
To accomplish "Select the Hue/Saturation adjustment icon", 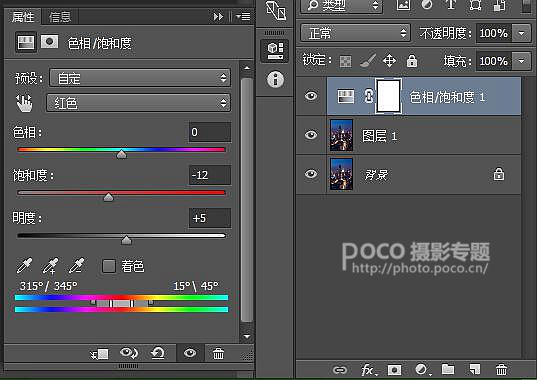I will click(x=26, y=42).
